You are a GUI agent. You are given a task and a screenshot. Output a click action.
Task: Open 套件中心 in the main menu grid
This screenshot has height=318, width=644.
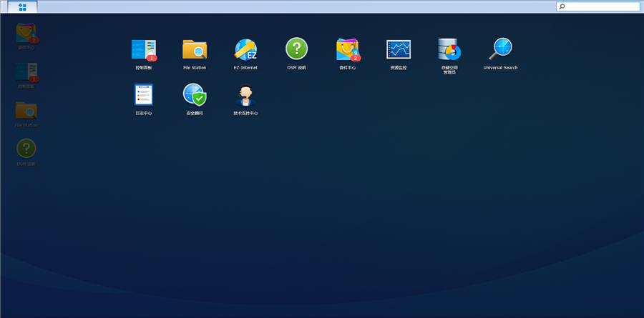pos(347,49)
